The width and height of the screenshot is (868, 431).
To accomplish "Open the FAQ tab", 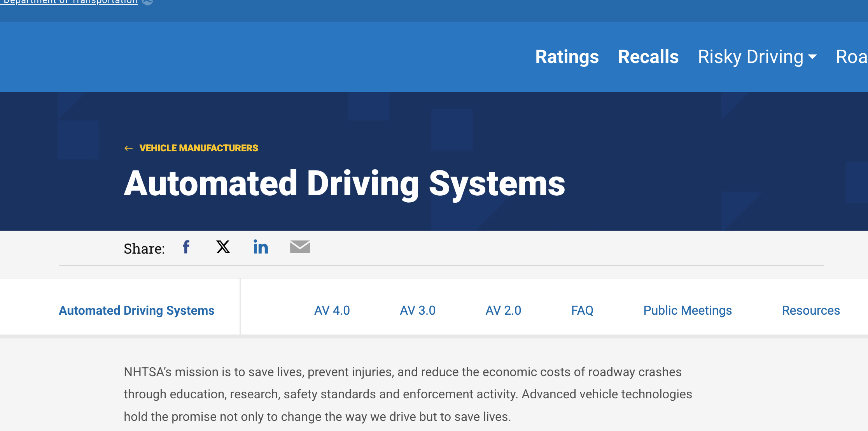I will point(582,310).
